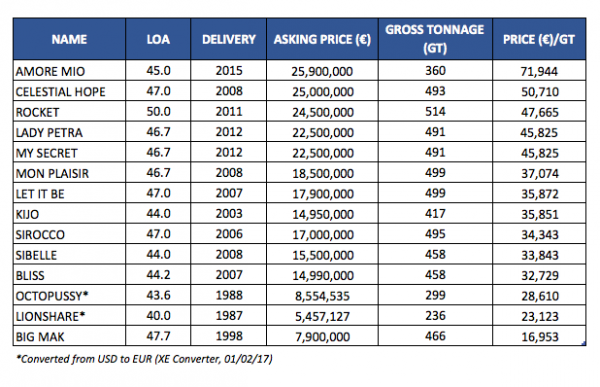Select the ASKING PRICE (€) header cell
This screenshot has width=600, height=387.
(322, 39)
